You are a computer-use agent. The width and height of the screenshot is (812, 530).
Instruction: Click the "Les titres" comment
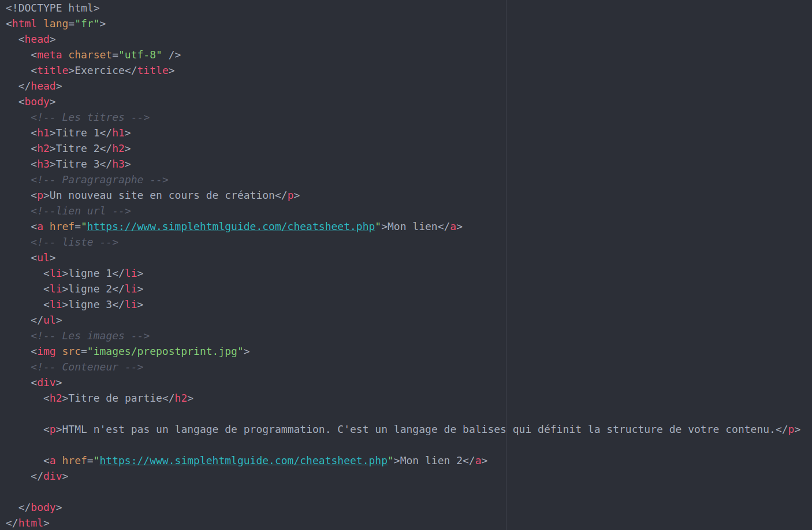(90, 117)
